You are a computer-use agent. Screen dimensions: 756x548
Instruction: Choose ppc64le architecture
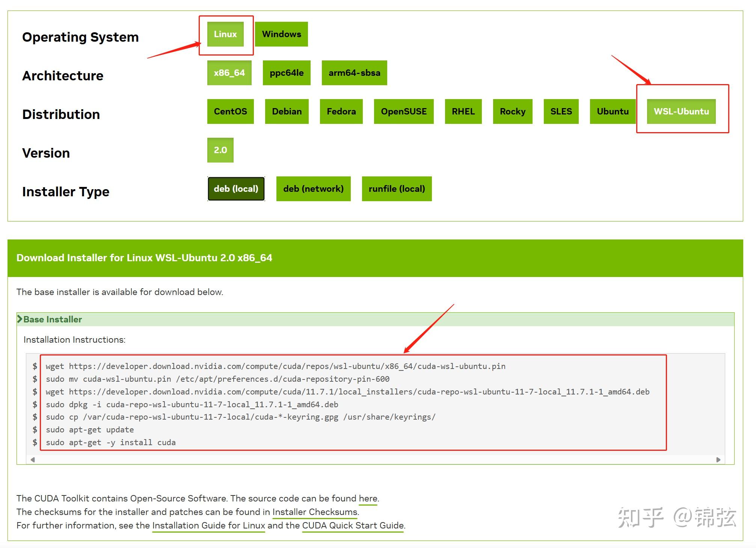(286, 73)
